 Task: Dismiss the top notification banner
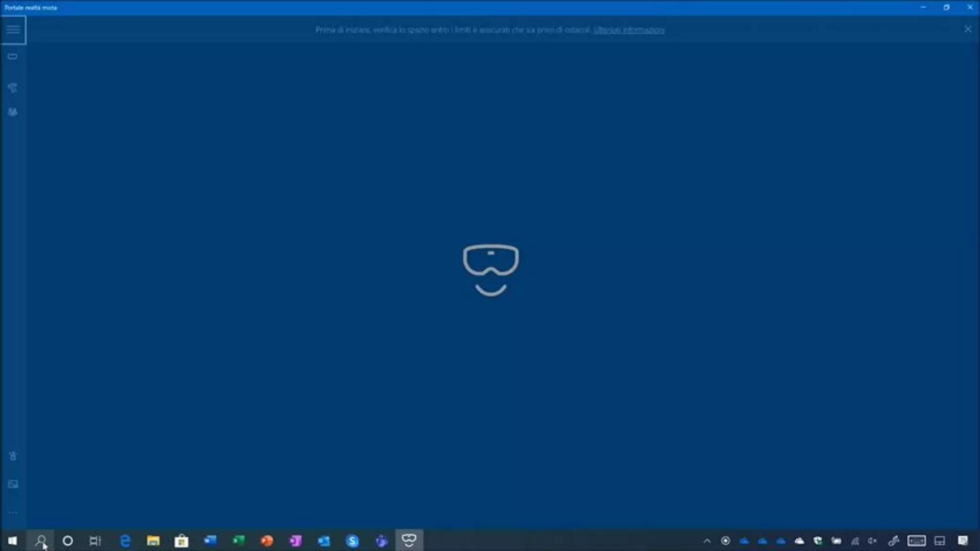968,29
